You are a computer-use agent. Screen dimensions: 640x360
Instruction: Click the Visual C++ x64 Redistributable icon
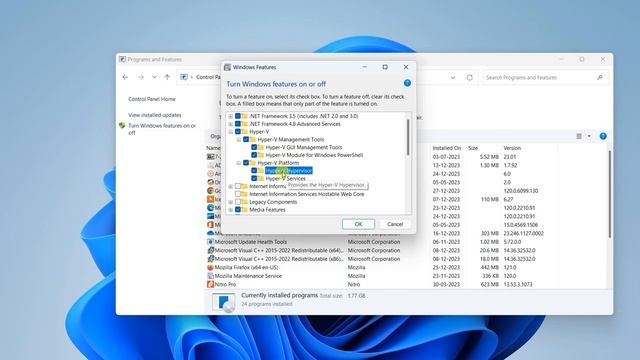210,250
